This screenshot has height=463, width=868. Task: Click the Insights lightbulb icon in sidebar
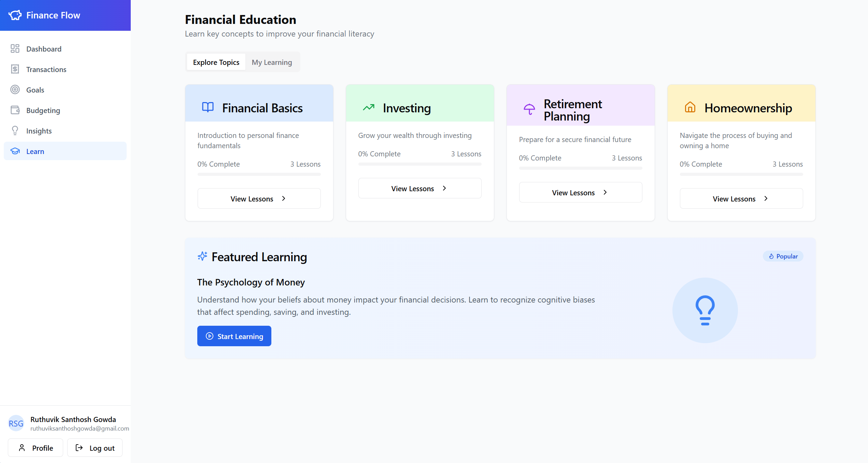click(15, 131)
